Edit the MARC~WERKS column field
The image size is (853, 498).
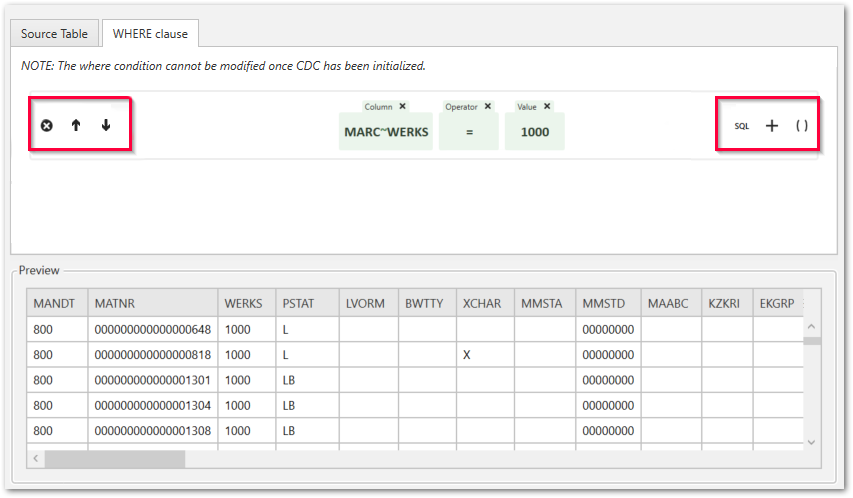pos(386,131)
